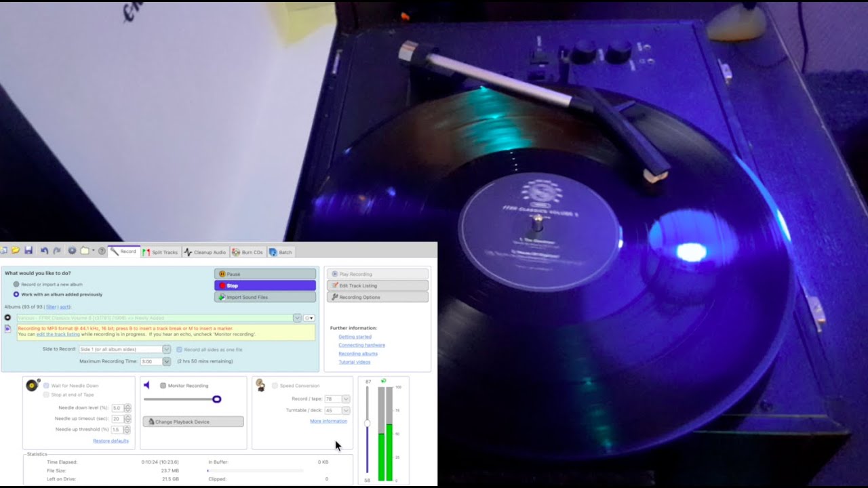Click the green reset icon above level meters

tap(384, 381)
